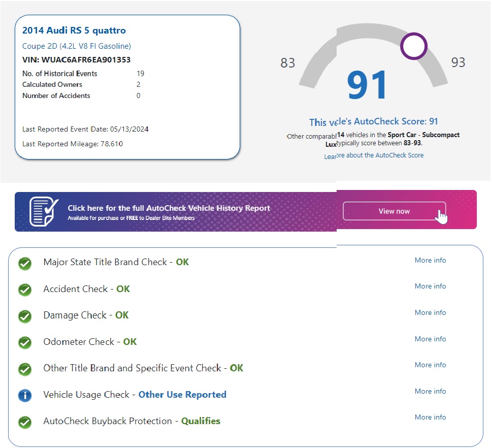Open More info for Damage Check
This screenshot has height=448, width=492.
click(430, 313)
